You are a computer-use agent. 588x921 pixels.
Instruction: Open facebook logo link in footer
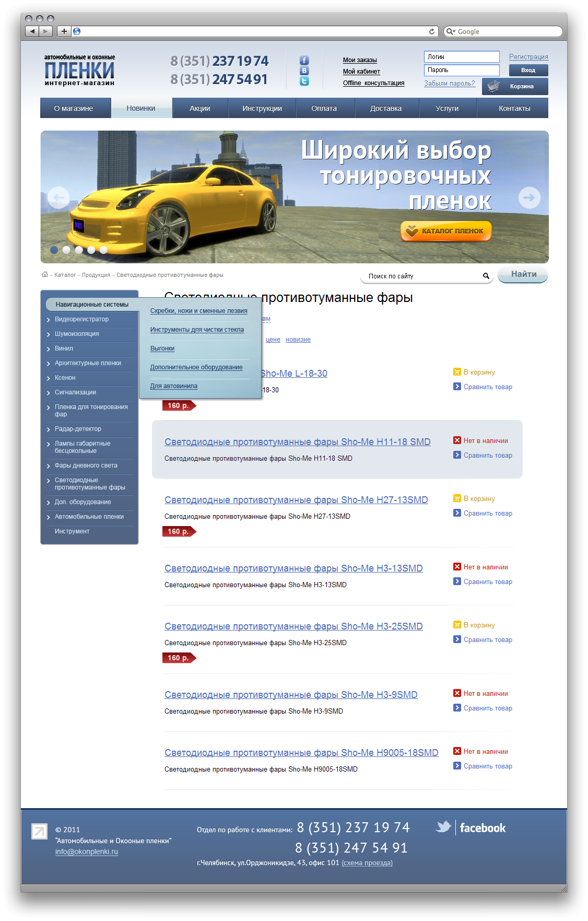point(483,828)
